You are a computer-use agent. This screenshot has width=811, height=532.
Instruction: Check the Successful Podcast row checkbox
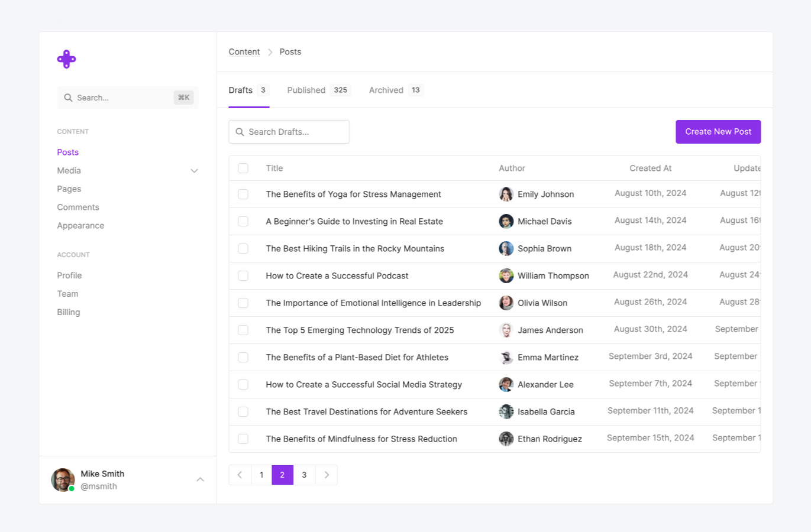[243, 275]
